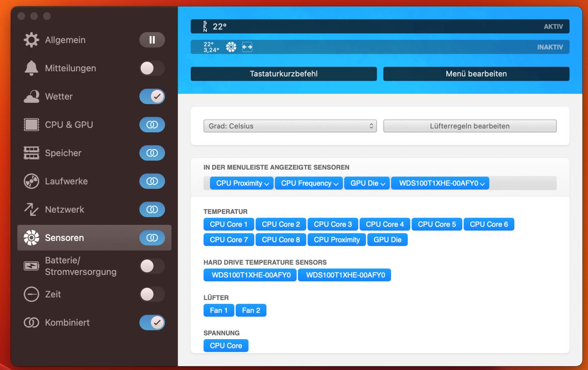Enable the Zeit switch
Screen dimensions: 588x370
[x=152, y=294]
